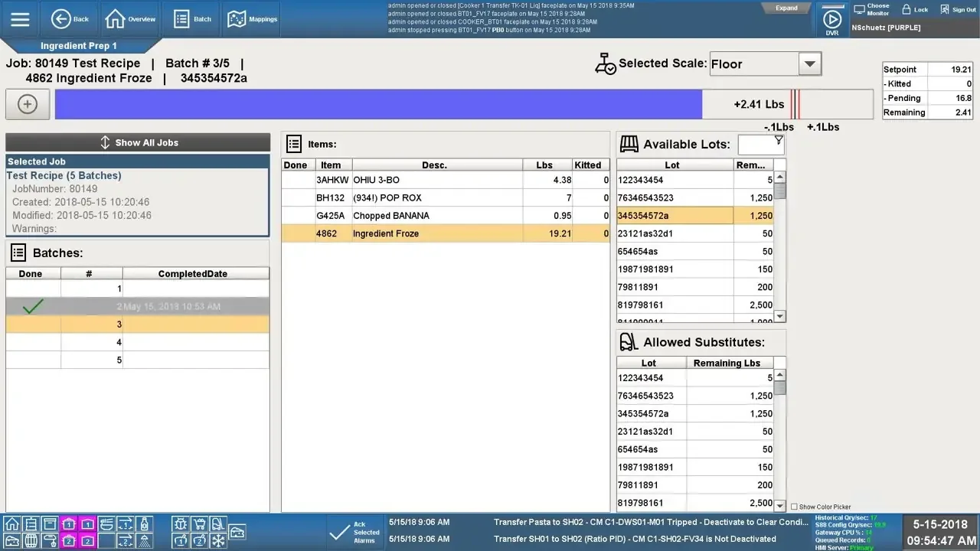The height and width of the screenshot is (551, 980).
Task: Click Choose Monitor
Action: [x=871, y=9]
